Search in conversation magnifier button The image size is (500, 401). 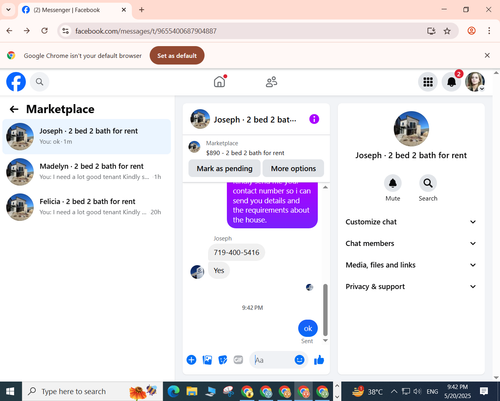[x=428, y=183]
